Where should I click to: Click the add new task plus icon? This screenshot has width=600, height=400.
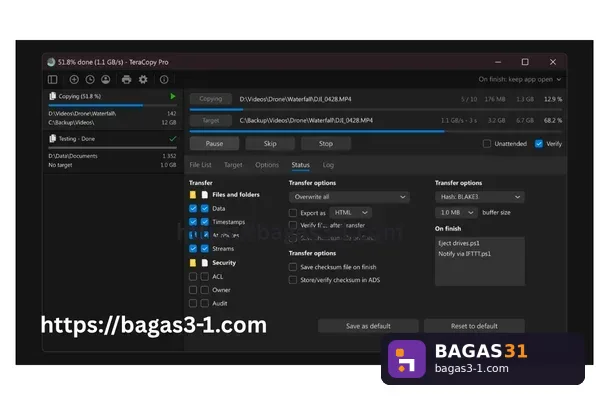[x=74, y=79]
